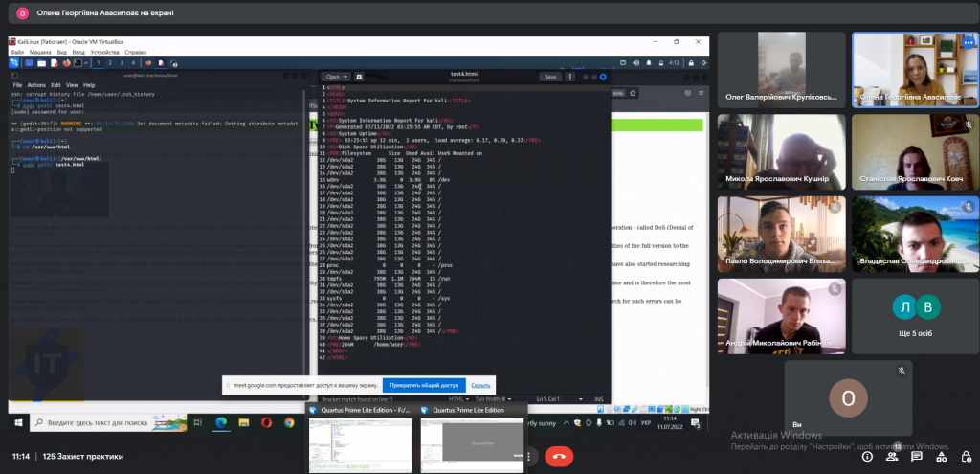Launch Google Chrome from taskbar
The image size is (980, 474).
point(289,423)
